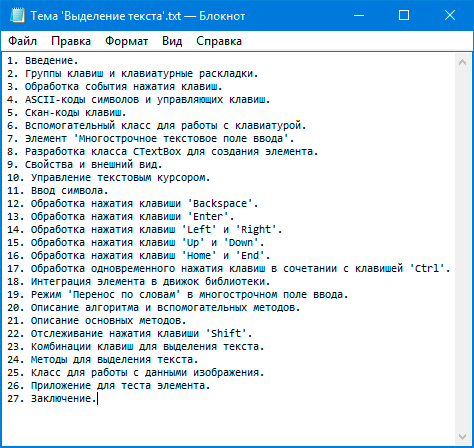Open the Вид menu
Image resolution: width=474 pixels, height=448 pixels.
tap(172, 41)
